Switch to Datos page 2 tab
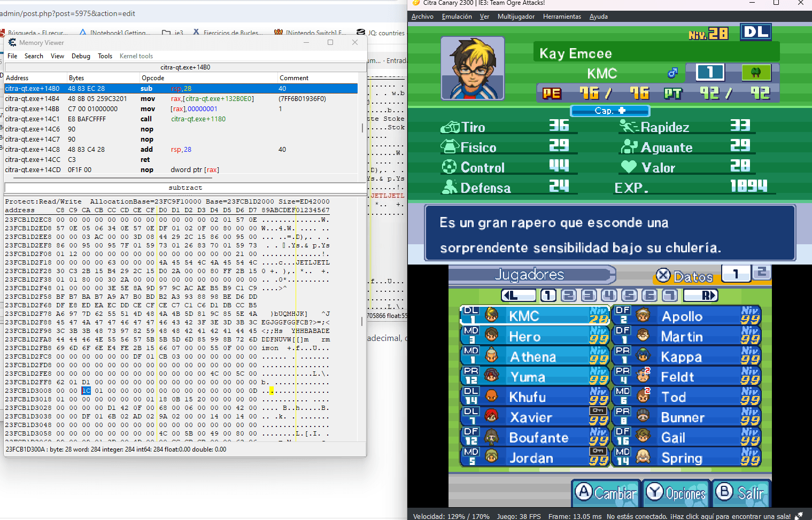 (762, 273)
